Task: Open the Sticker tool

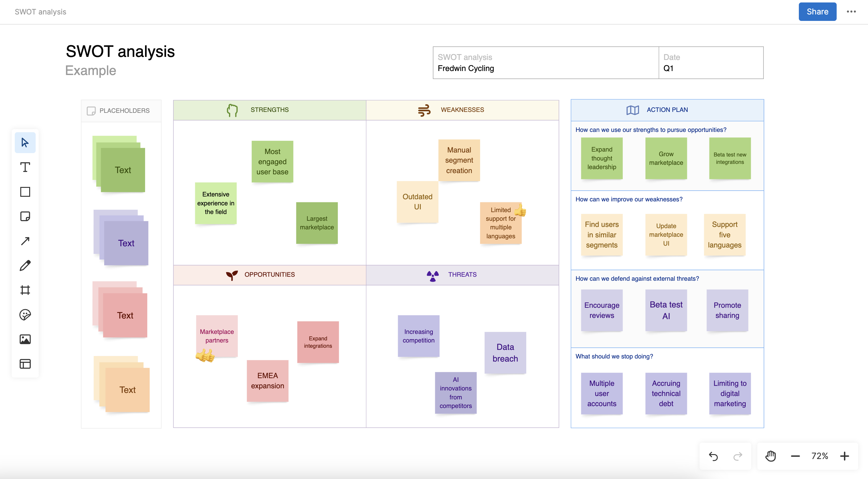Action: (x=25, y=315)
